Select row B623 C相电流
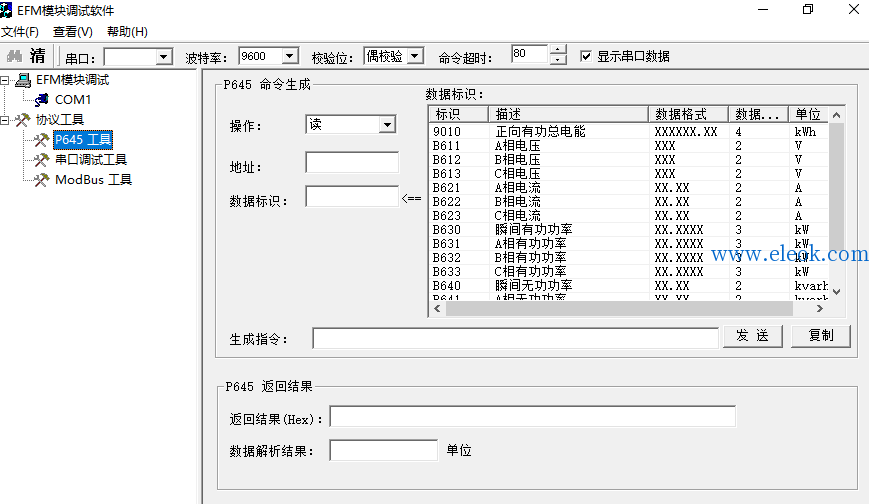Screen dimensions: 869x504 tap(629, 216)
